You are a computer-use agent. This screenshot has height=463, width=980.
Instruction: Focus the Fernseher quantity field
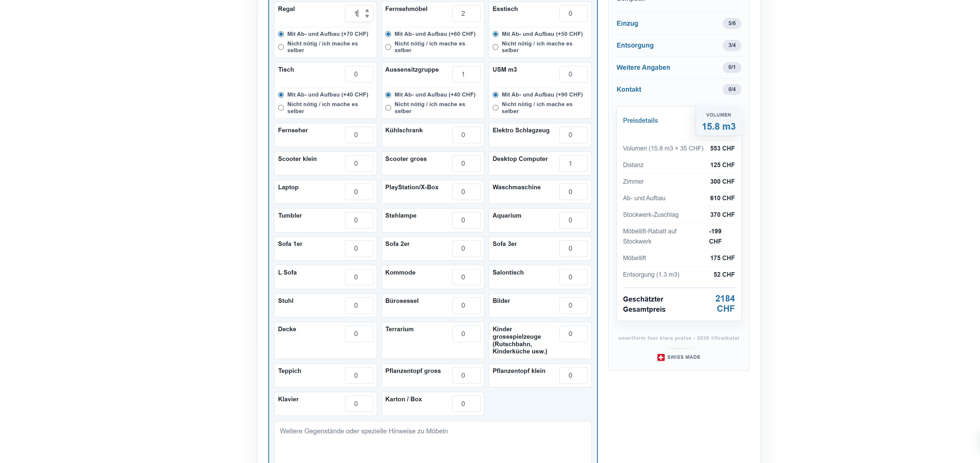359,135
